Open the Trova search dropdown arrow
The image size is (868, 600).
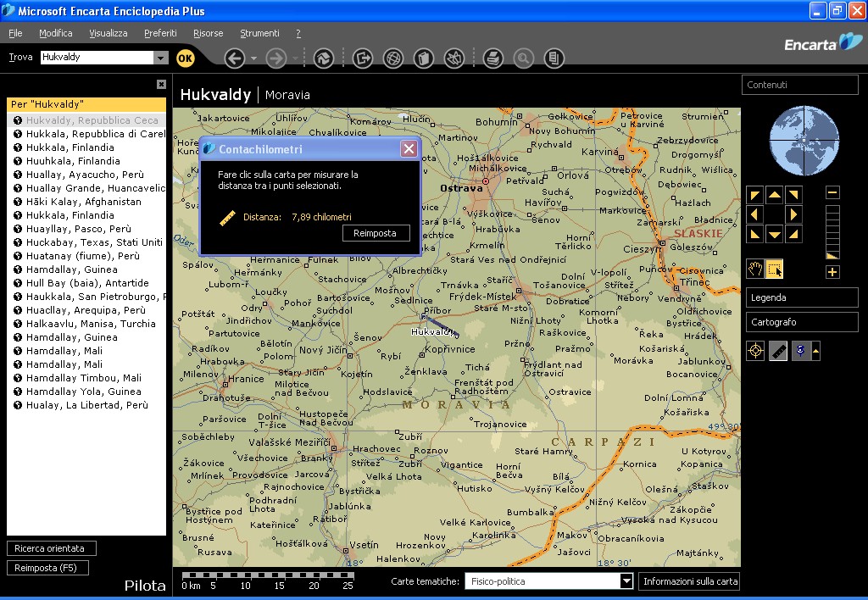160,58
